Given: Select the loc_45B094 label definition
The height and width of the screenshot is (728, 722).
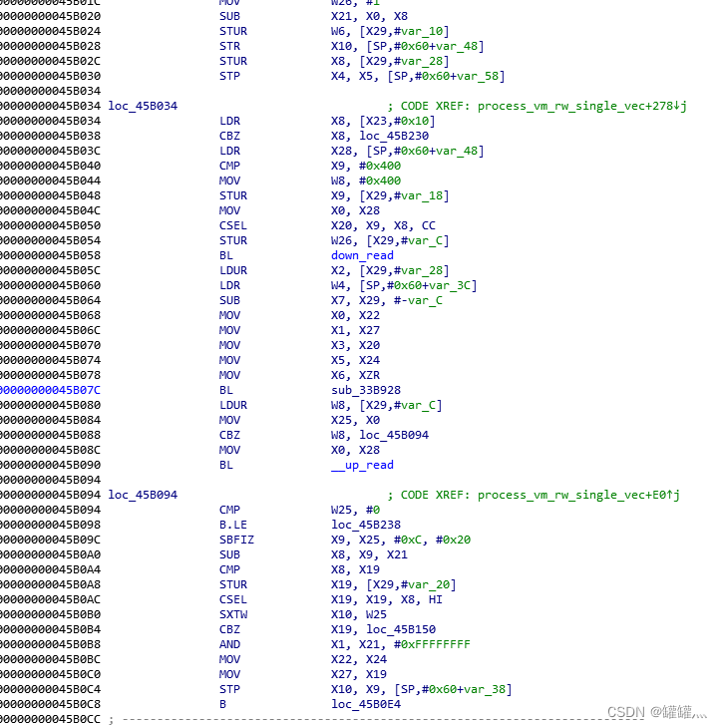Looking at the screenshot, I should pos(143,495).
